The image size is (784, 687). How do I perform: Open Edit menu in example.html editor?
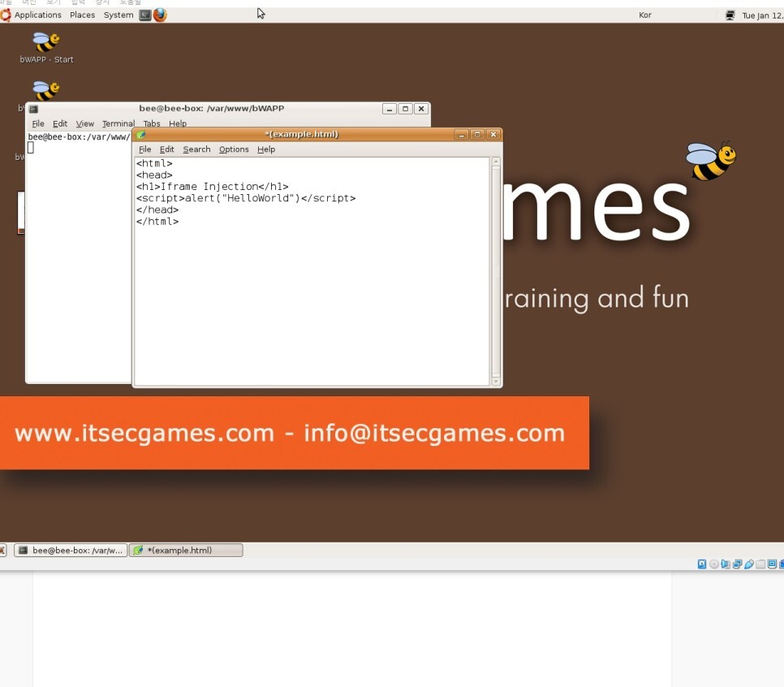pyautogui.click(x=166, y=149)
